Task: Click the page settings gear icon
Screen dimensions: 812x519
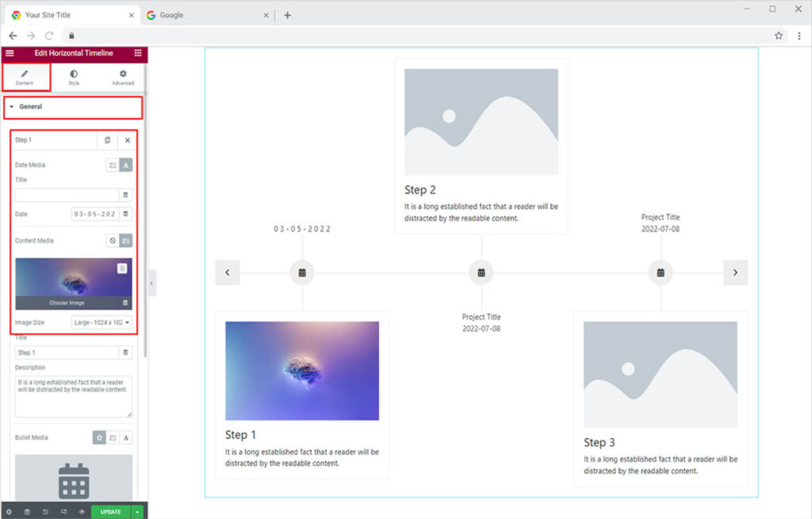Action: (9, 512)
